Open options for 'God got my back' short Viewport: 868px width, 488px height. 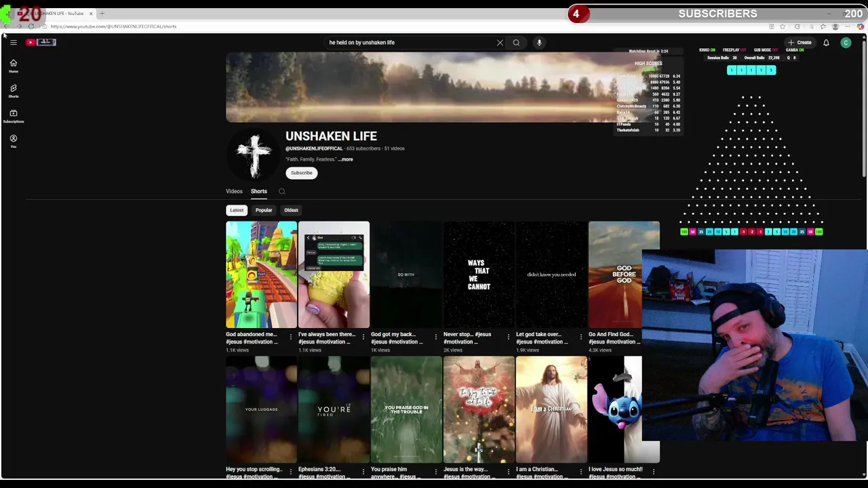click(x=436, y=337)
